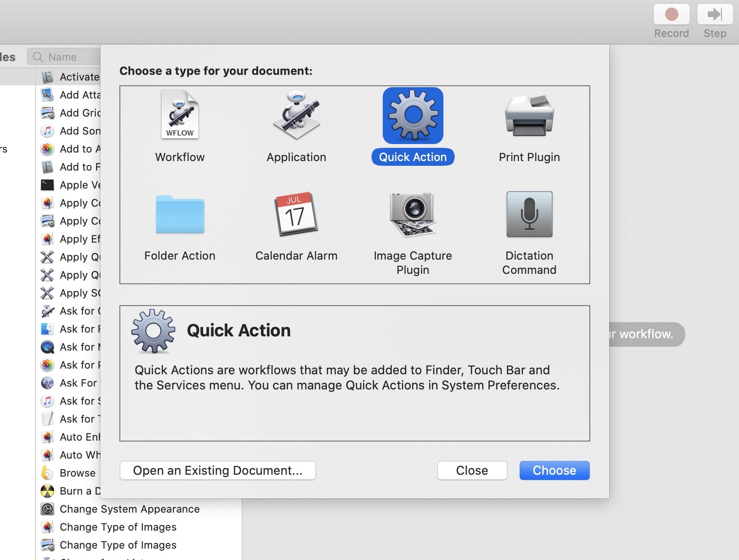Click the Burn a Disc action icon
The height and width of the screenshot is (560, 739).
coord(47,491)
